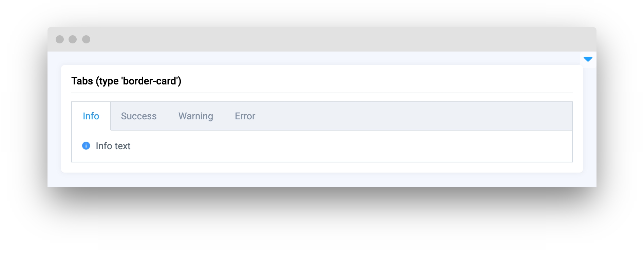Click the first gray window dot
This screenshot has width=644, height=255.
coord(60,39)
